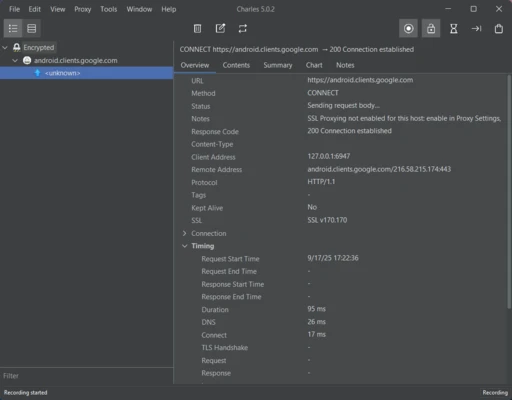Viewport: 512px width, 400px height.
Task: Open the View menu
Action: click(58, 9)
